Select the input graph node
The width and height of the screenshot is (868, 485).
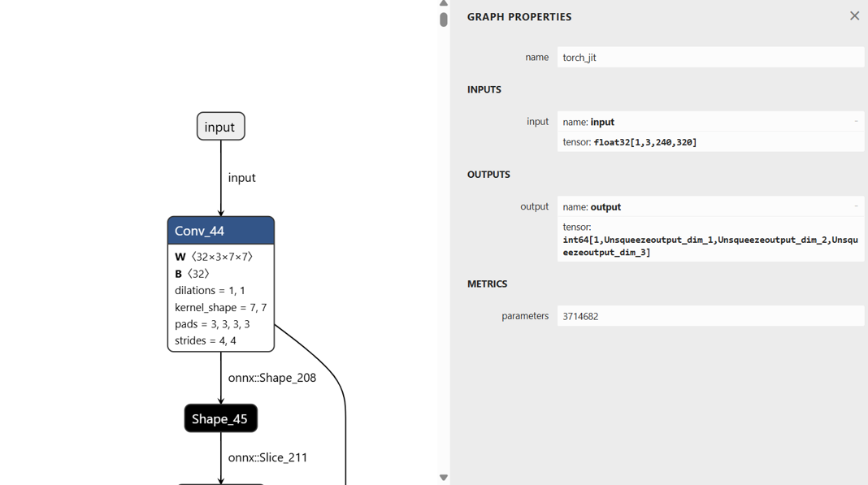coord(220,127)
